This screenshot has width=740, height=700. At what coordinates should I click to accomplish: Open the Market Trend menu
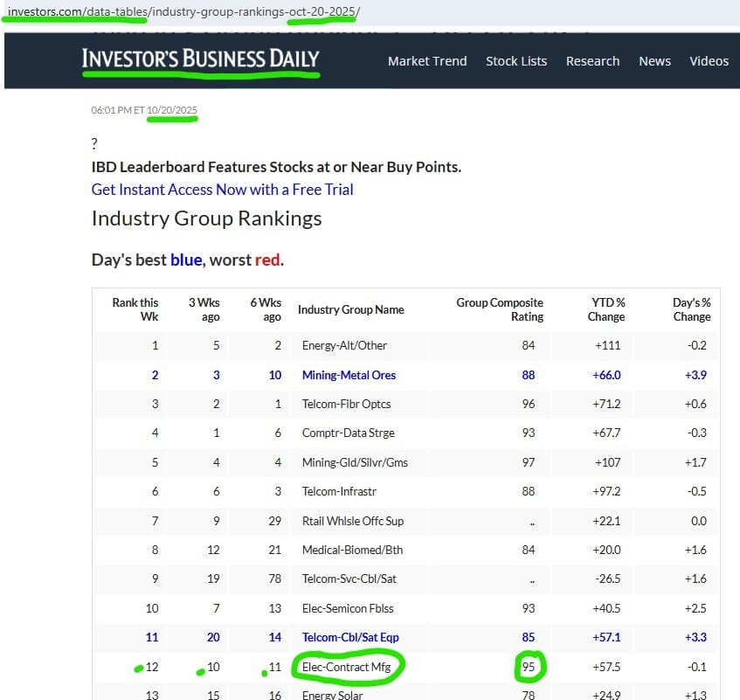(x=427, y=61)
